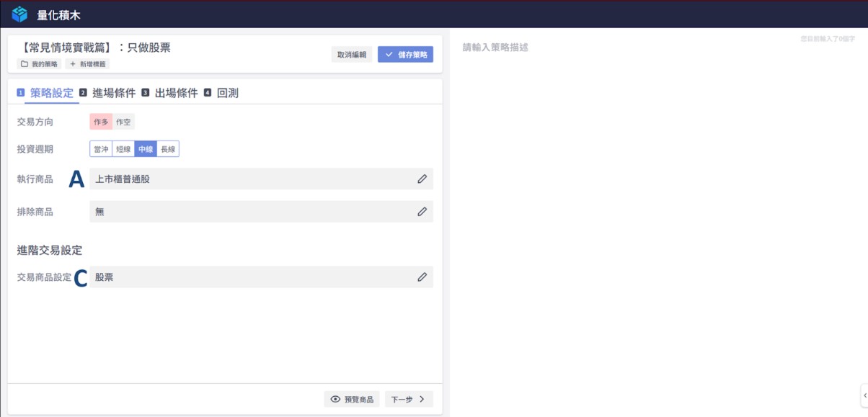
Task: Click the 儲存策略 button
Action: 405,55
